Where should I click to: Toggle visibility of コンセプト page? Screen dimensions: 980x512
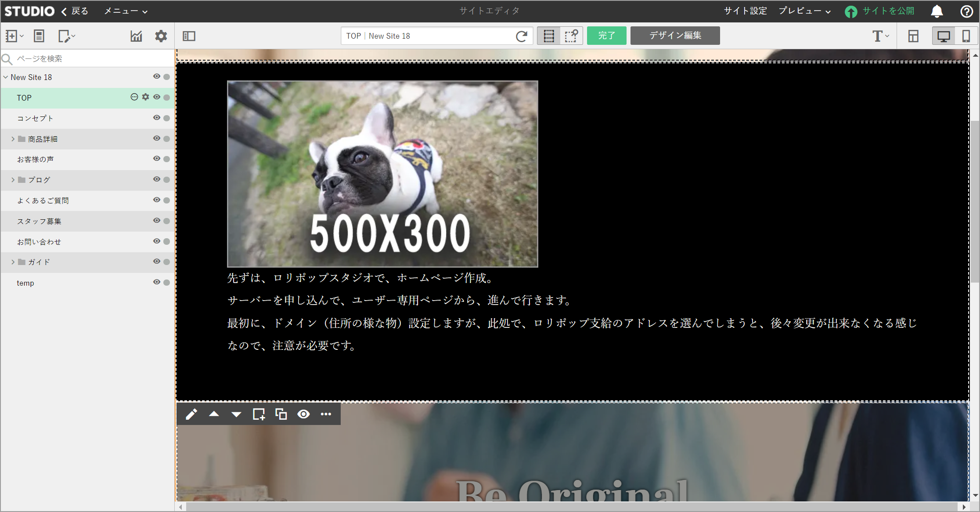(156, 118)
